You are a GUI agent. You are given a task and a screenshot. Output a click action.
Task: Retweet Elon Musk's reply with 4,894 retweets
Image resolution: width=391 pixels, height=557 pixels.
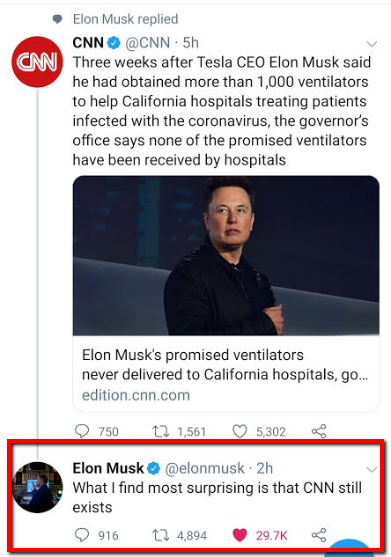click(x=160, y=535)
